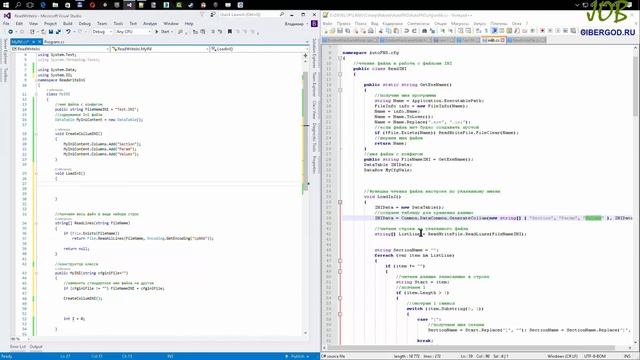Close the MyINI.cs tab
Image resolution: width=640 pixels, height=360 pixels.
click(x=39, y=42)
